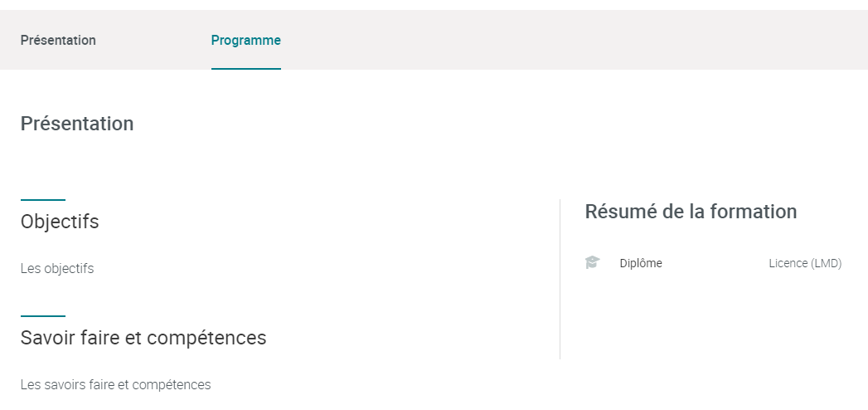This screenshot has height=410, width=868.
Task: Click the Résumé de la formation heading
Action: pyautogui.click(x=691, y=212)
